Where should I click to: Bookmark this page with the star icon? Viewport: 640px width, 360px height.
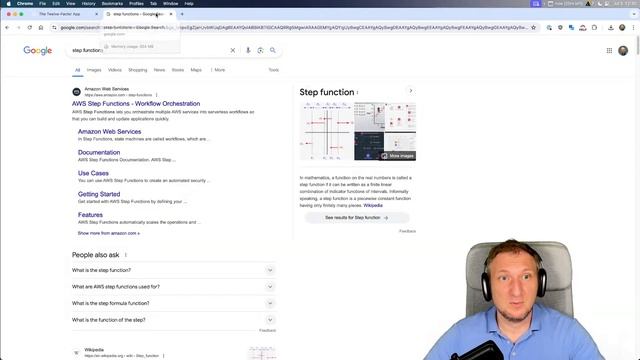click(533, 27)
